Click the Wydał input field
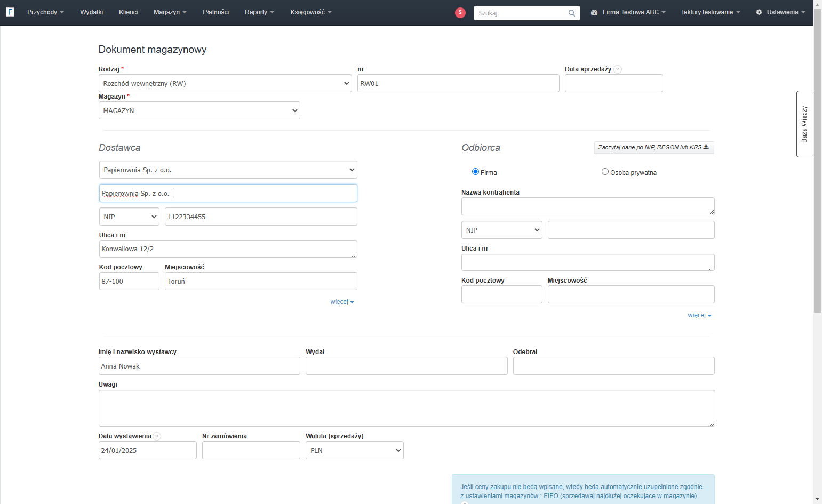This screenshot has width=822, height=504. pos(406,366)
